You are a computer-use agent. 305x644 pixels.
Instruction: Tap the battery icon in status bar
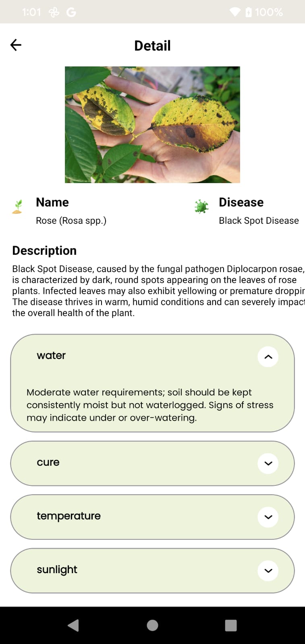(248, 12)
